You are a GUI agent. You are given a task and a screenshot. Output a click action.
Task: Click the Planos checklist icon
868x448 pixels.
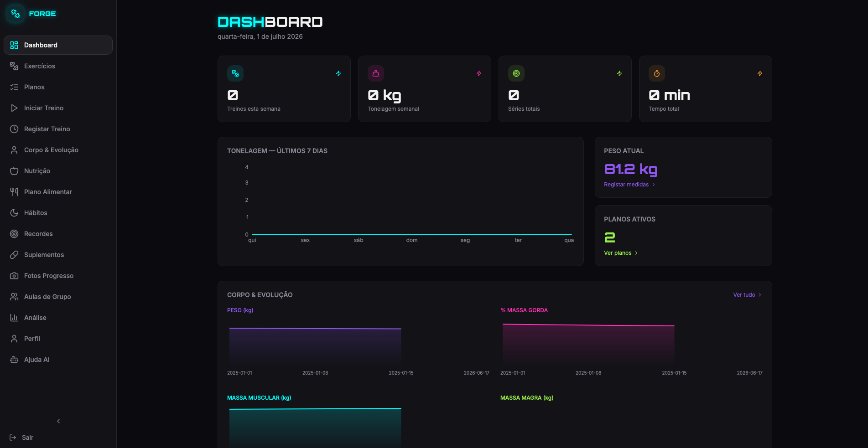click(14, 87)
